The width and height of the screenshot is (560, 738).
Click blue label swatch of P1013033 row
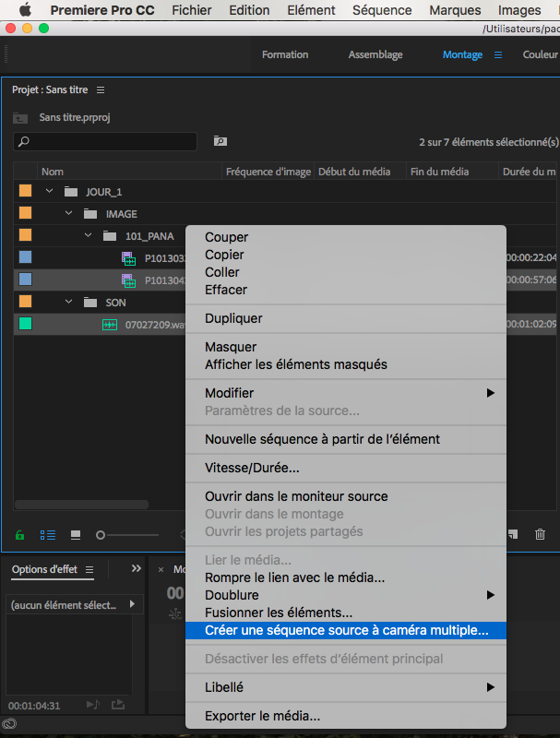click(x=26, y=257)
